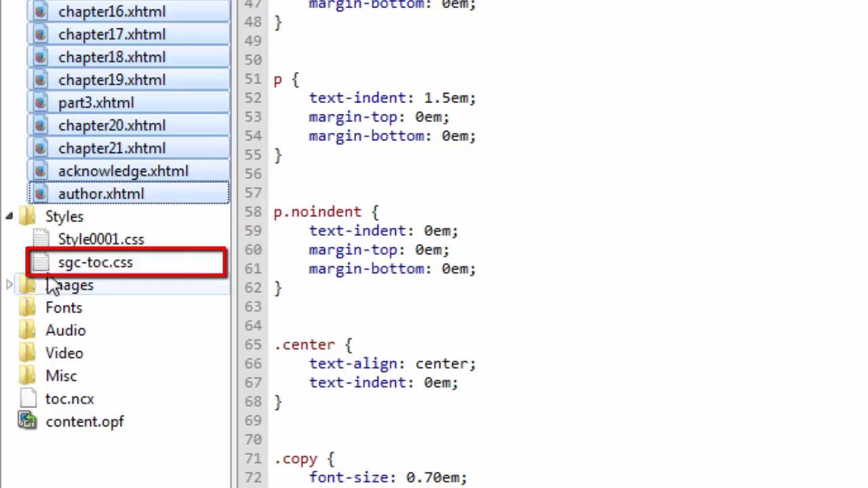Click the '.center {' selector line

[313, 345]
